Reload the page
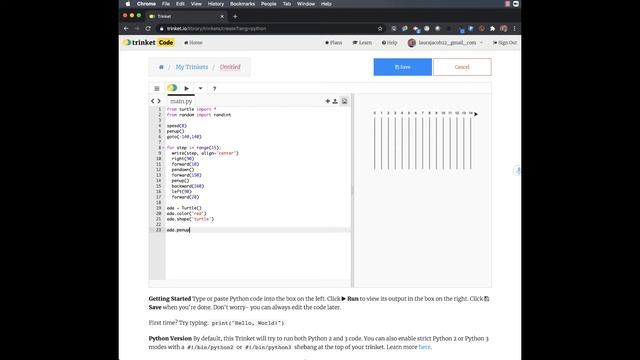Image resolution: width=640 pixels, height=360 pixels. point(148,29)
